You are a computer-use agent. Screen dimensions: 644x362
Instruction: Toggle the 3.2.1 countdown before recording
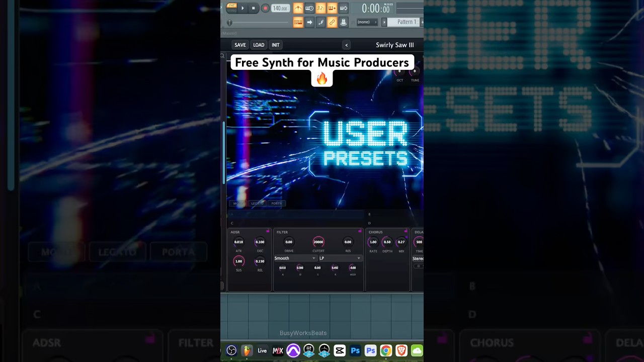click(320, 8)
